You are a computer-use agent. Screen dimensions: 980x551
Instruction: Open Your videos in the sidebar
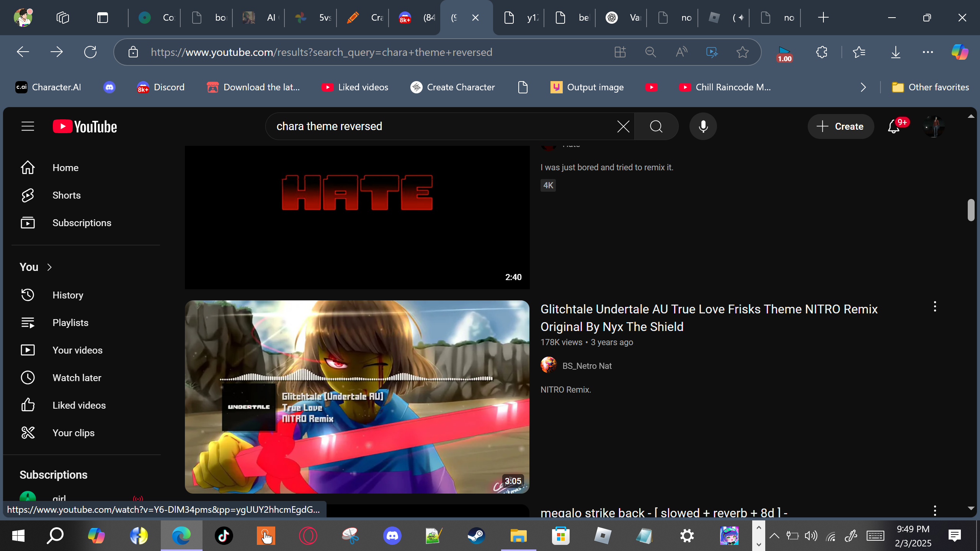point(86,350)
